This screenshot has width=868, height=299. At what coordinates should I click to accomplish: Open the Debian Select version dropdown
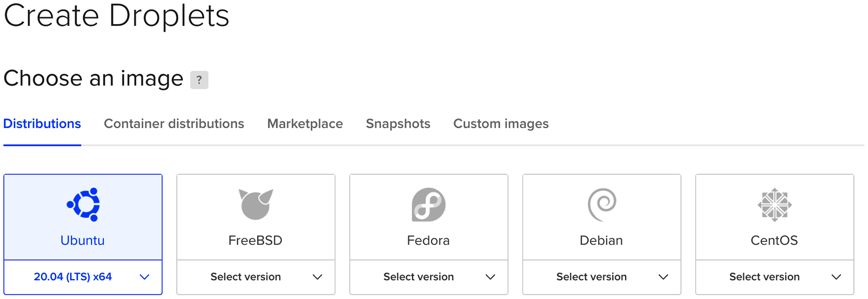[601, 277]
